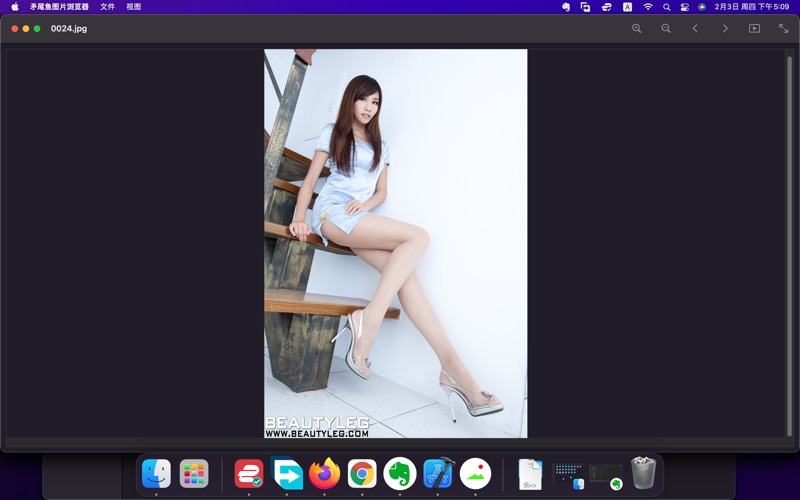Open Spotlight search in the menu bar
This screenshot has height=500, width=800.
(x=666, y=7)
